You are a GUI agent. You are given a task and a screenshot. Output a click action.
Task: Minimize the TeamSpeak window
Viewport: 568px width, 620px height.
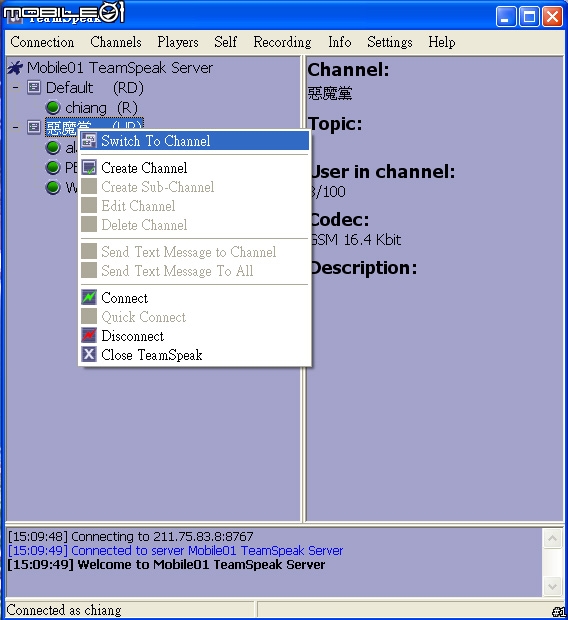tap(506, 17)
